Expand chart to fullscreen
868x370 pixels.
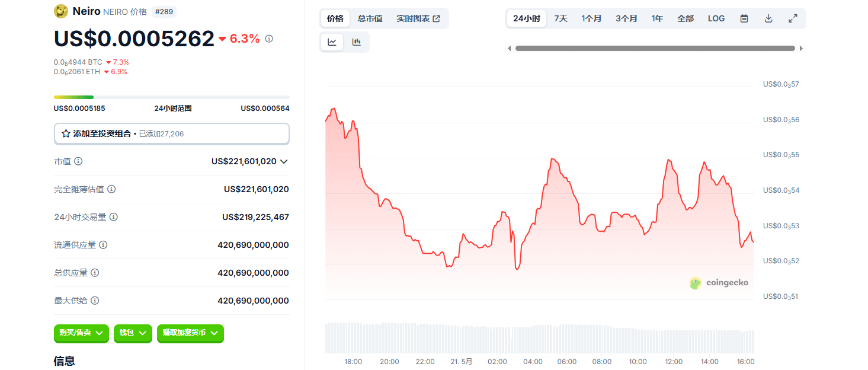click(793, 18)
